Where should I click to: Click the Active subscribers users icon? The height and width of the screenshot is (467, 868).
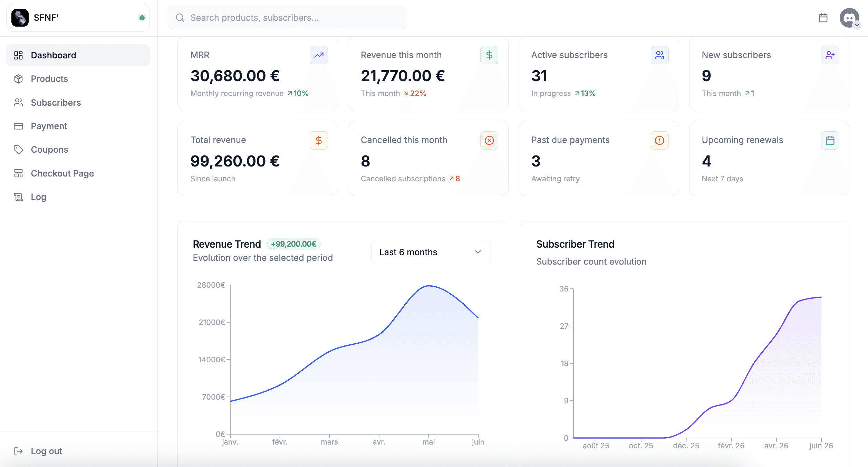660,55
